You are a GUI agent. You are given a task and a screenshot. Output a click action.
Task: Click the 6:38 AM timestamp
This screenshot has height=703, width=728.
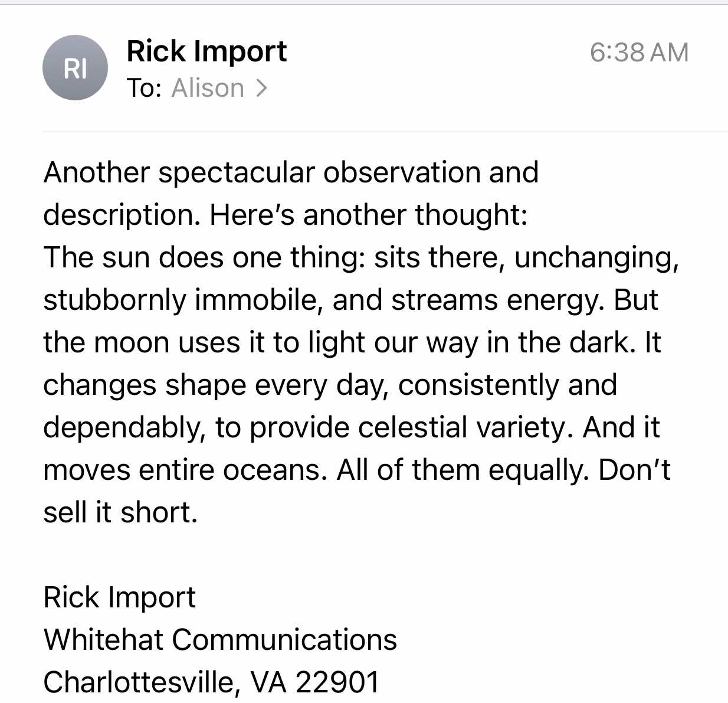coord(639,53)
